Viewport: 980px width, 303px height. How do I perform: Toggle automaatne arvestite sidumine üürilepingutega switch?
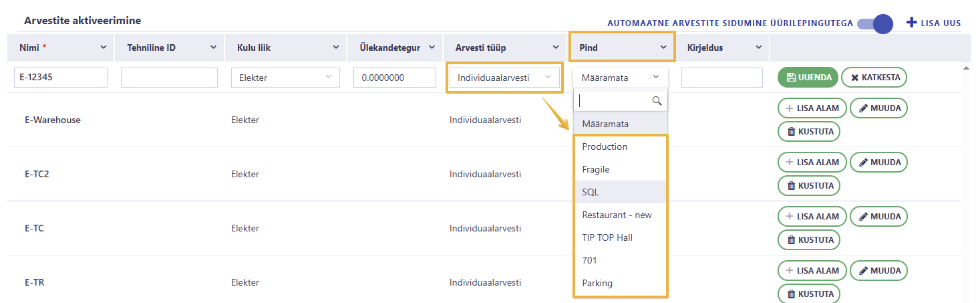click(876, 24)
